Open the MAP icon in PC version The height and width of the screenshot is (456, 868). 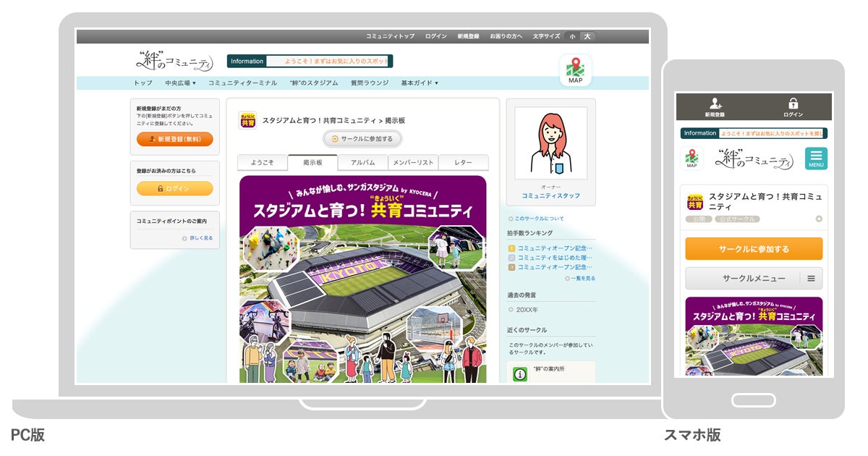(575, 70)
